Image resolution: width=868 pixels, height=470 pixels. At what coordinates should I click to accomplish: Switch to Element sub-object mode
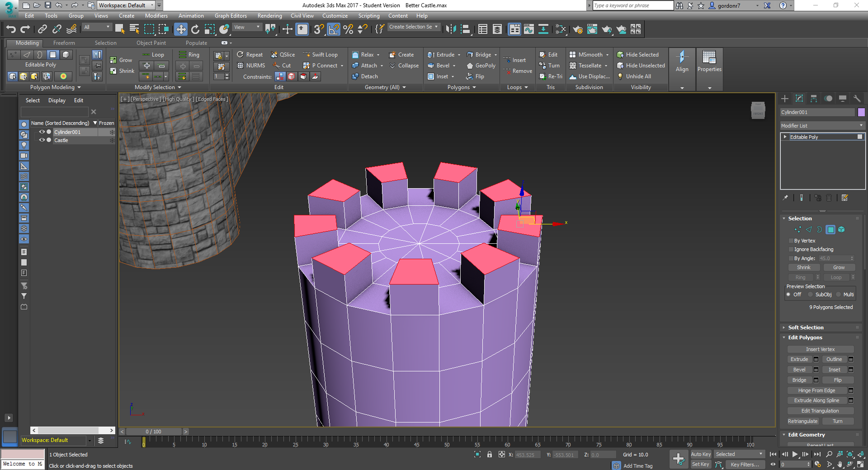click(841, 229)
